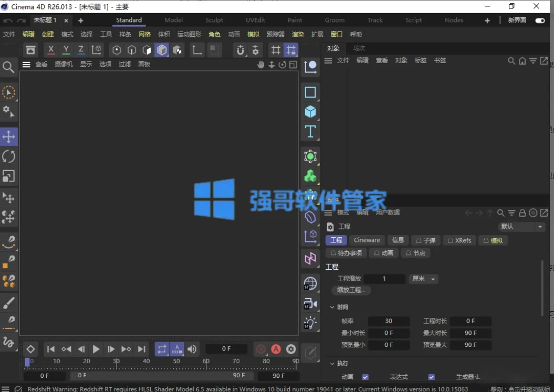
Task: Add the subdivision generator icon
Action: pyautogui.click(x=310, y=156)
